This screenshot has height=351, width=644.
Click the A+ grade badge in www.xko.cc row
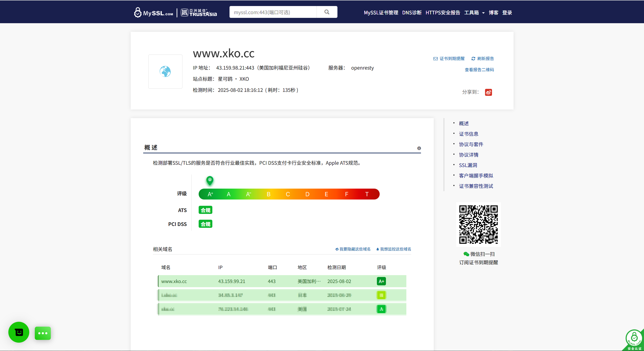(381, 281)
